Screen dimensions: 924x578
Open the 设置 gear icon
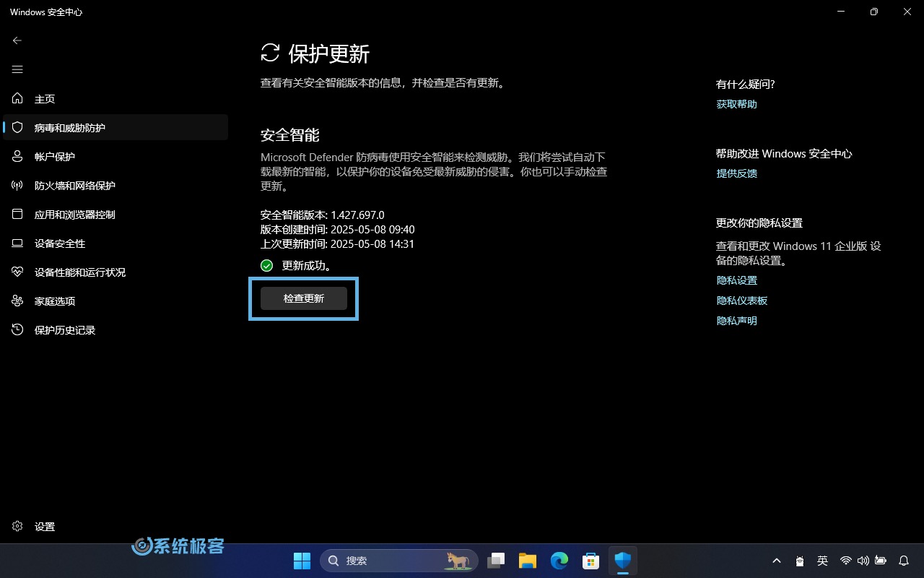tap(18, 526)
